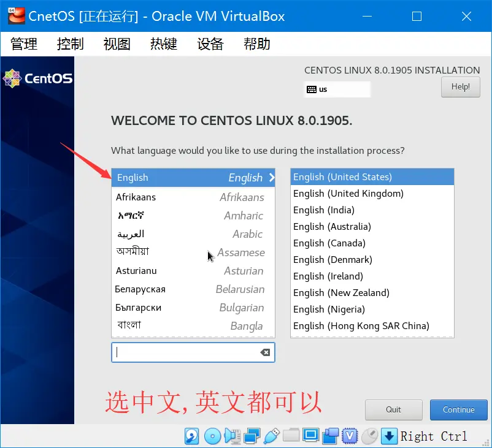Select English (India) locale

pyautogui.click(x=323, y=210)
